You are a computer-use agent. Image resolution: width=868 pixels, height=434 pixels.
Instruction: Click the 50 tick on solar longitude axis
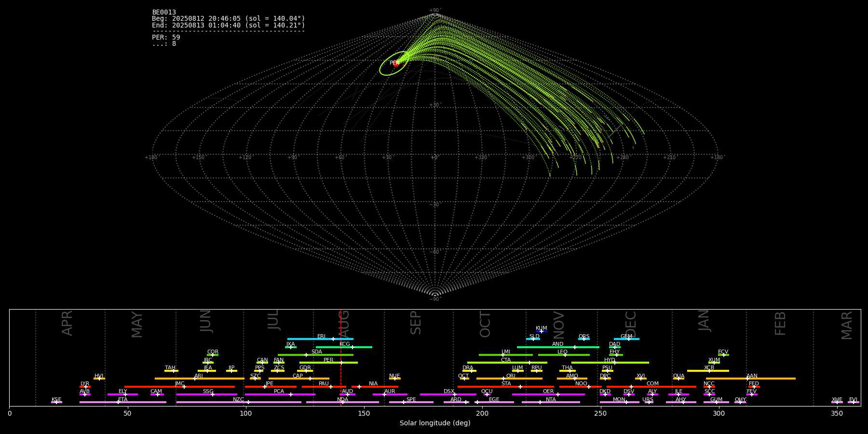[x=127, y=413]
